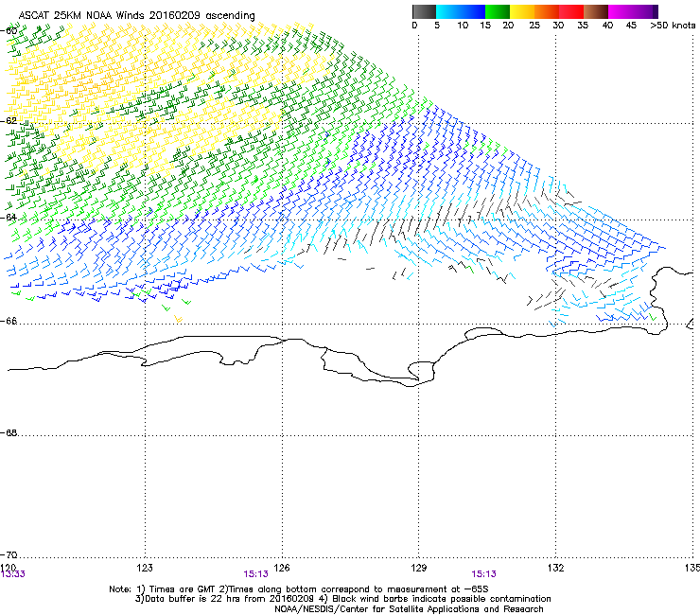
Task: Click the '126' longitude axis label
Action: click(x=282, y=568)
